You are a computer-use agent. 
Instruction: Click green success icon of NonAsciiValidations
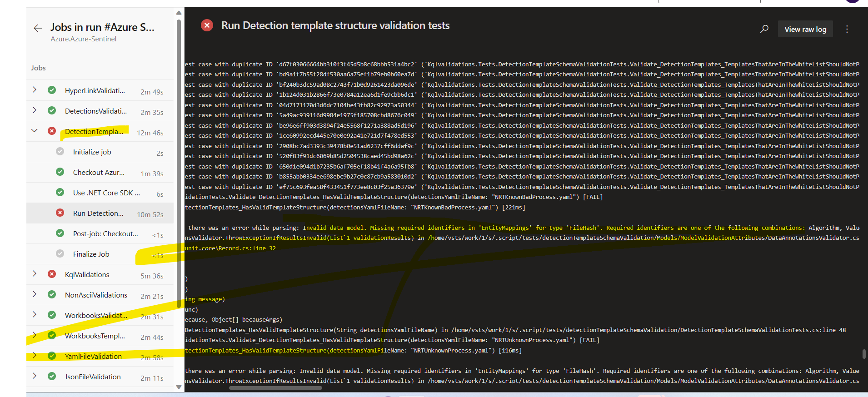pos(52,294)
